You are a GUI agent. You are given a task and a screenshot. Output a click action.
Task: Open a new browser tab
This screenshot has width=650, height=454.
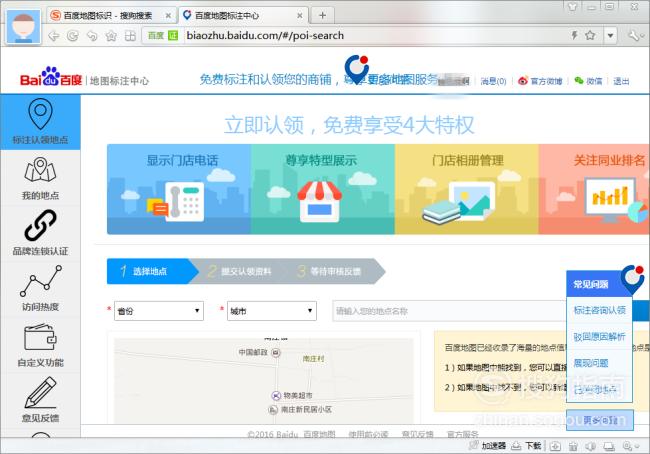tap(323, 16)
